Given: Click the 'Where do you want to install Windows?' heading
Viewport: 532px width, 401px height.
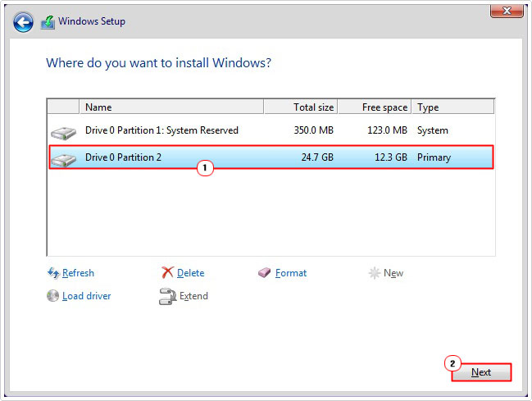Looking at the screenshot, I should (x=158, y=63).
